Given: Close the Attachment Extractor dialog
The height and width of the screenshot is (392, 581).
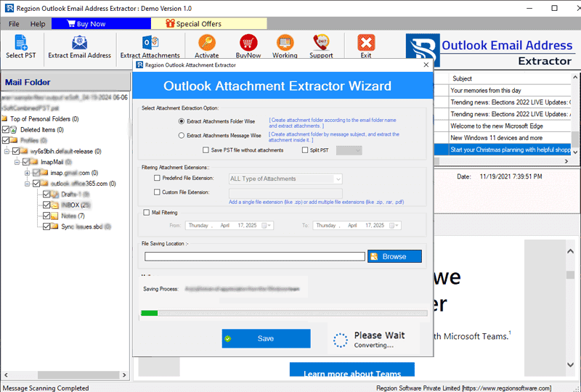Looking at the screenshot, I should tap(426, 65).
